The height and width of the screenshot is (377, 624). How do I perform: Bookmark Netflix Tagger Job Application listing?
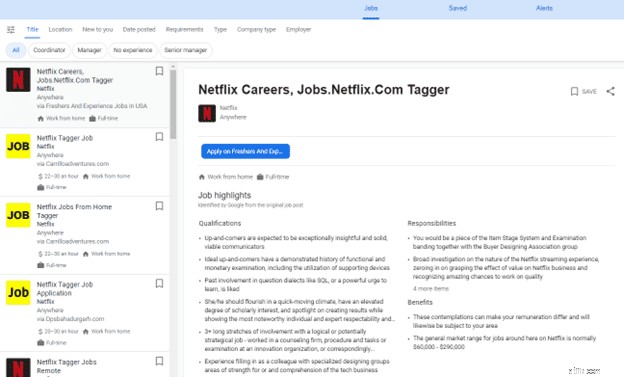[x=159, y=283]
